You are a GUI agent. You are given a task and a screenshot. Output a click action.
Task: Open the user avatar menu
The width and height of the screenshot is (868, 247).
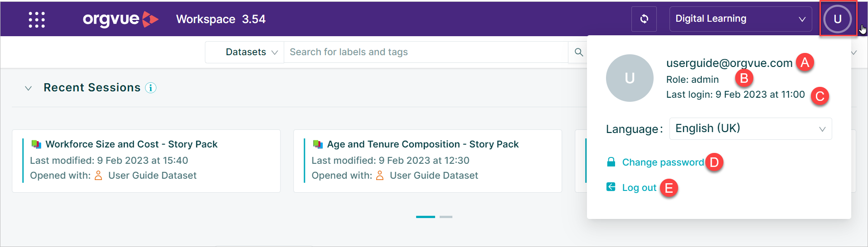[837, 19]
